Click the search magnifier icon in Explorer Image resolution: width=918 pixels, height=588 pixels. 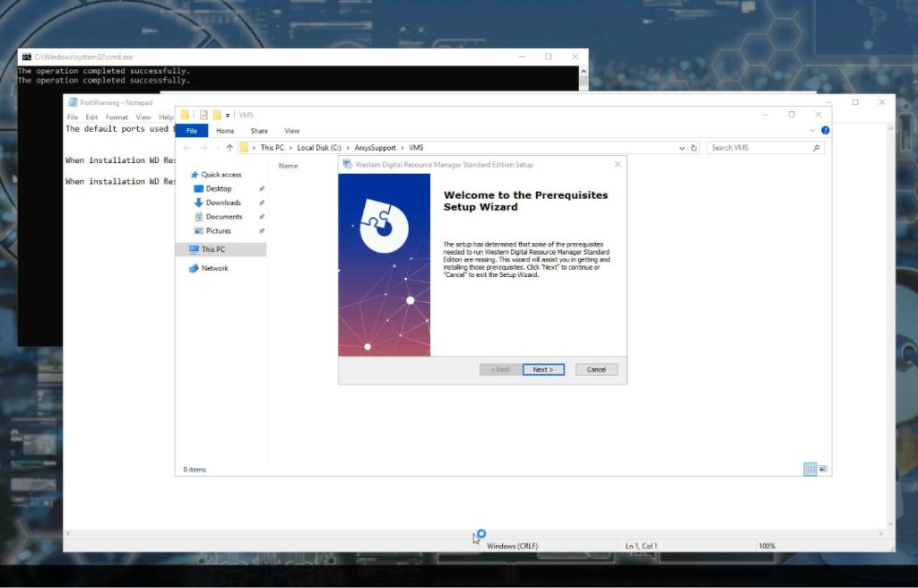[x=816, y=148]
